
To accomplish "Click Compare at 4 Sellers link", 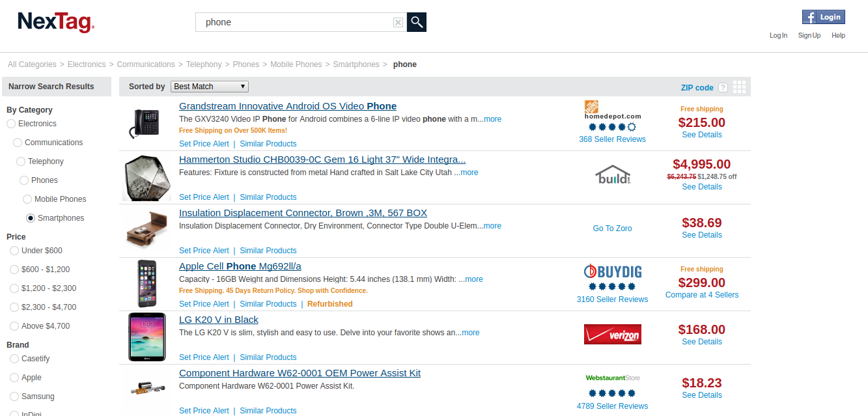I will click(x=702, y=295).
